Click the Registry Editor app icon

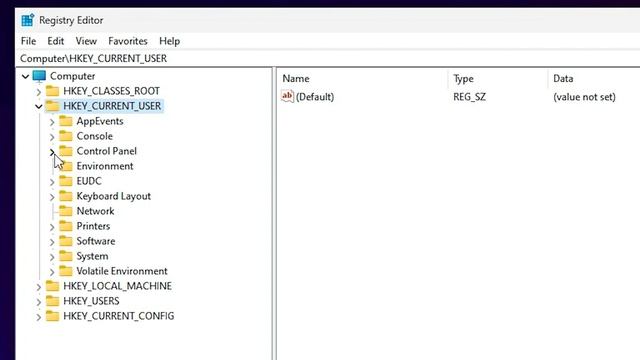click(x=27, y=20)
